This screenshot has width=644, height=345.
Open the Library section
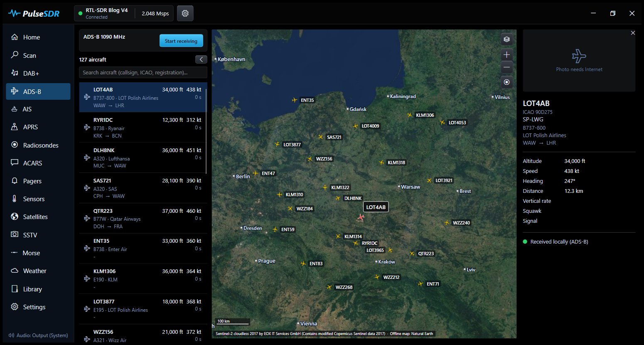38,289
